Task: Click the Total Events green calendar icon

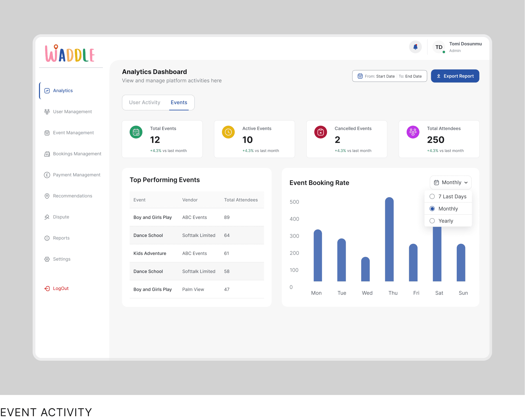Action: [x=136, y=132]
